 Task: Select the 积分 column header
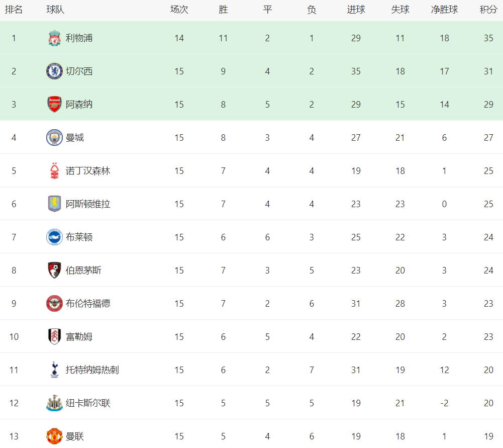(488, 10)
